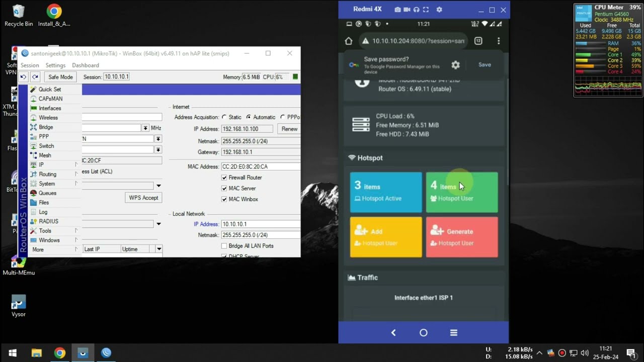Open the Hotspot Active 3 items tile

coord(386,192)
